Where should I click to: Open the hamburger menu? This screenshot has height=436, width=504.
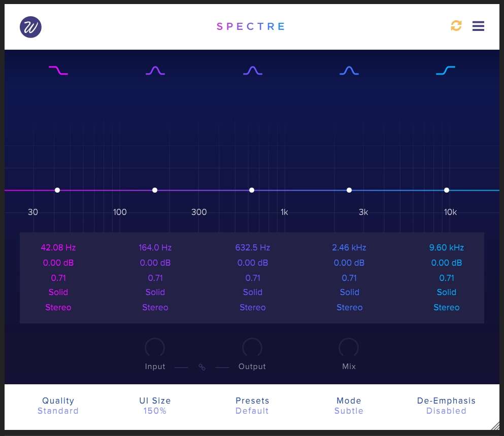478,26
